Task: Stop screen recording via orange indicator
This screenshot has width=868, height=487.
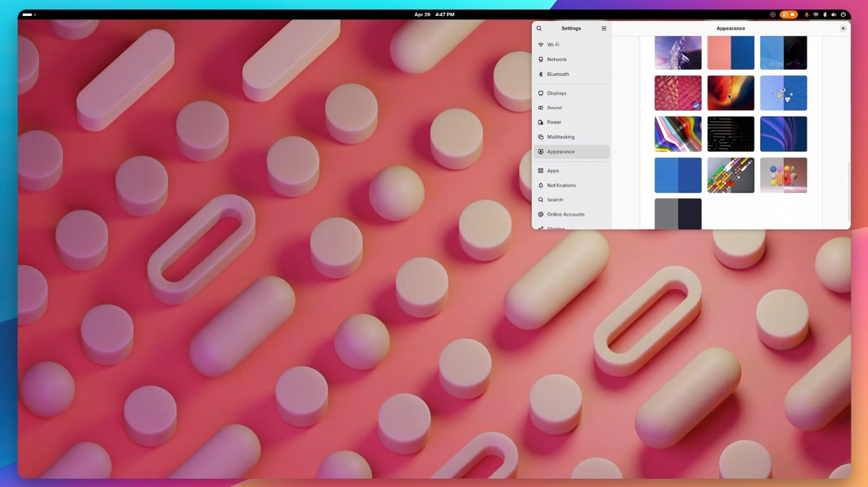Action: (x=788, y=14)
